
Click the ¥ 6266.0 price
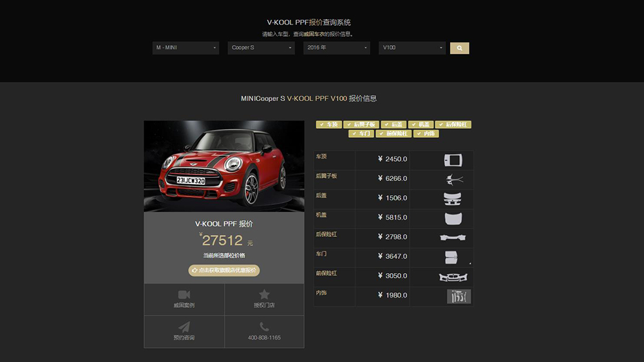coord(392,178)
